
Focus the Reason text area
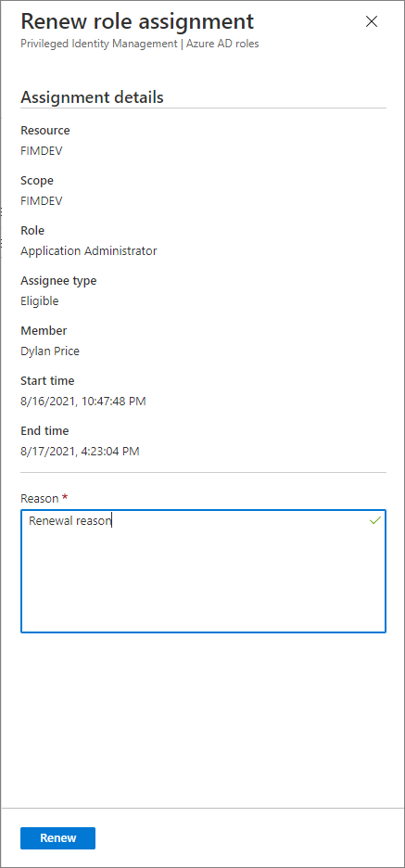[203, 570]
